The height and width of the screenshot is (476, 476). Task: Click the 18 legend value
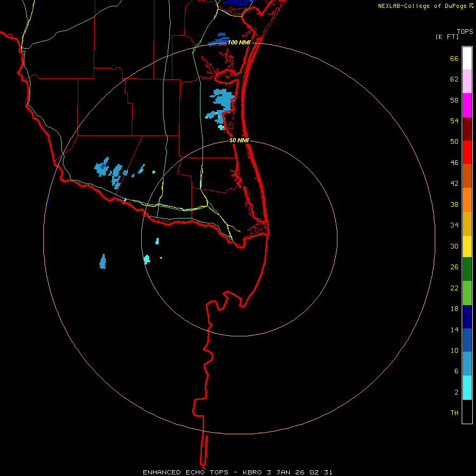(x=454, y=309)
